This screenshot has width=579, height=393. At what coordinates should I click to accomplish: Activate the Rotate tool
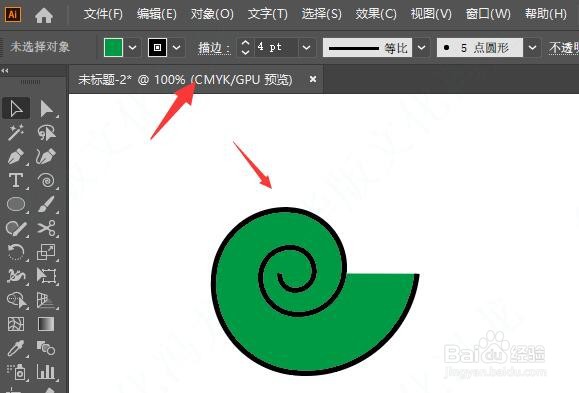(x=16, y=252)
